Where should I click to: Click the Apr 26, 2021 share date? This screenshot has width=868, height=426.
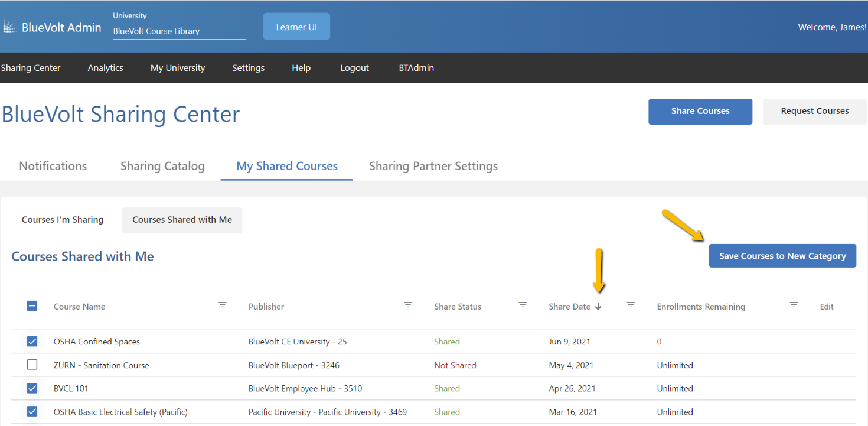(x=572, y=388)
